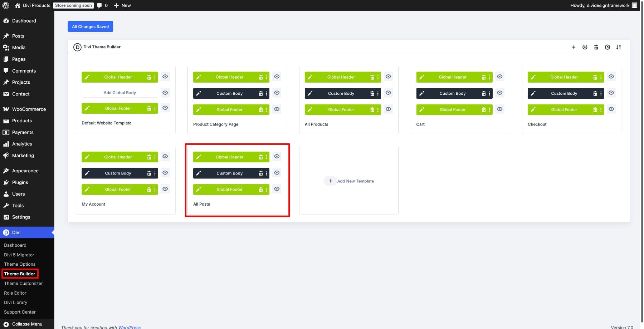Open Role Editor under Divi
The height and width of the screenshot is (329, 644).
coord(15,293)
